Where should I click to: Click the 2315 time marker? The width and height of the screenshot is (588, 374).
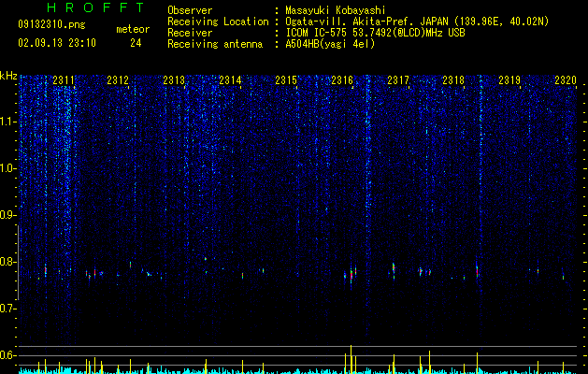286,80
